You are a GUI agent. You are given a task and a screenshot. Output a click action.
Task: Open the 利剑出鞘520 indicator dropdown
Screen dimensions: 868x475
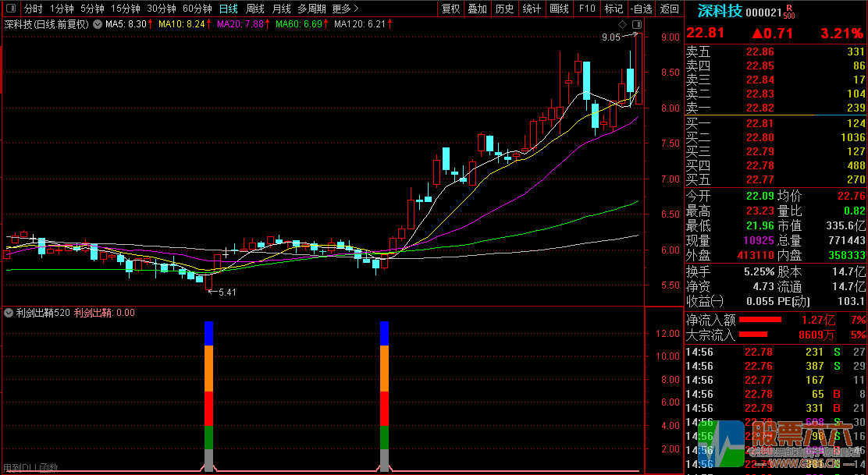coord(9,313)
